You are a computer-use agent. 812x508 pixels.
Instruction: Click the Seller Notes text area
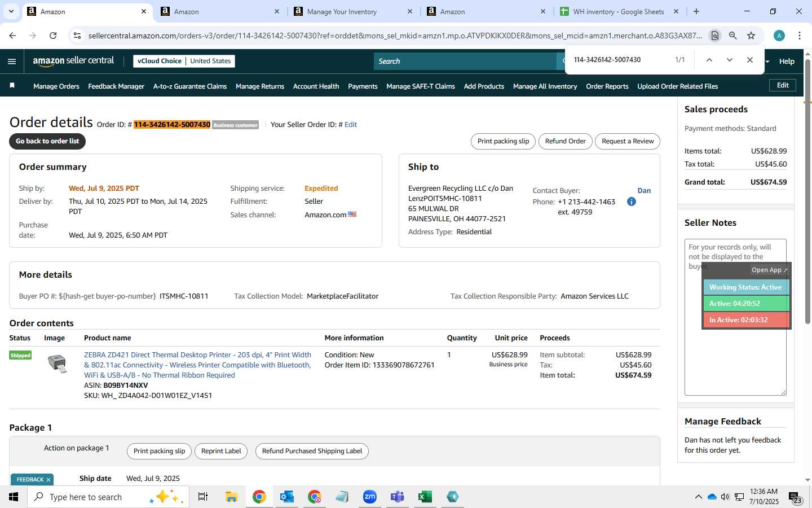coord(735,317)
